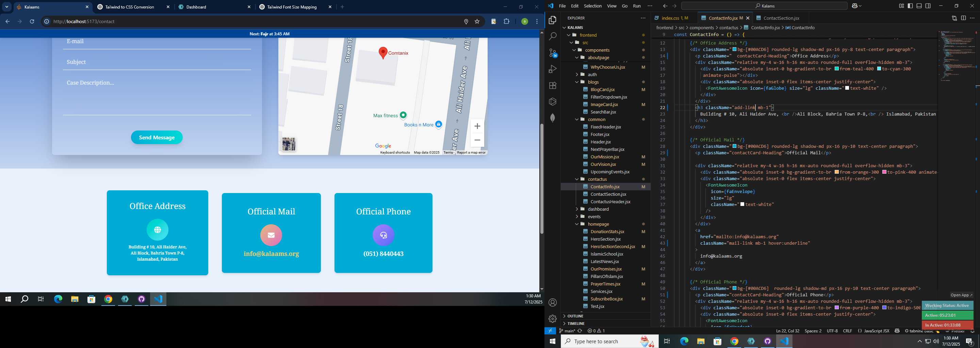The width and height of the screenshot is (980, 348).
Task: Click the Subject input field
Action: [x=157, y=62]
